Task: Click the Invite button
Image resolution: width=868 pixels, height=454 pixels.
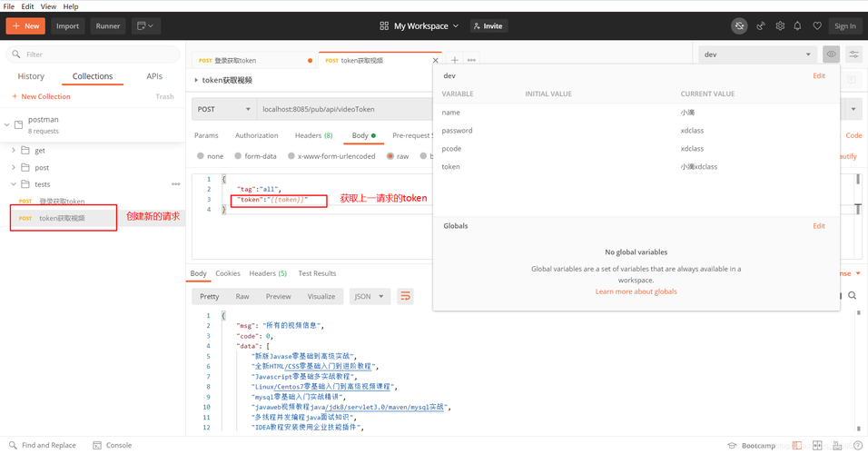Action: (x=488, y=26)
